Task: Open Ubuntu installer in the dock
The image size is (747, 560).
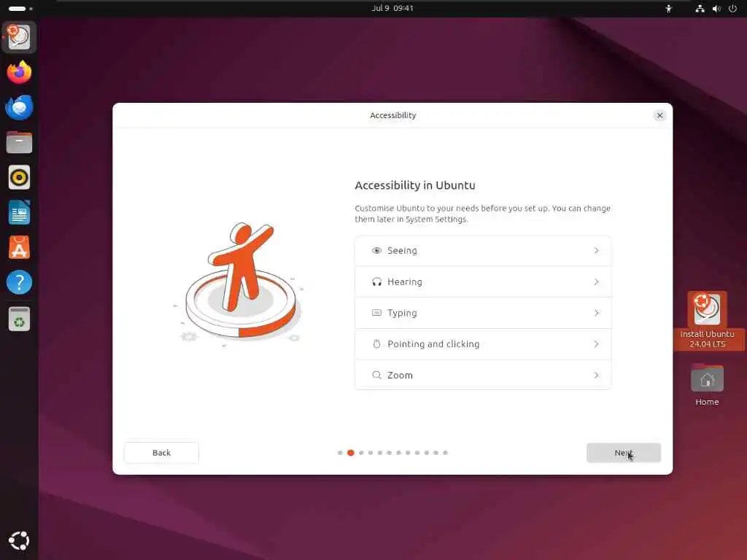Action: click(19, 37)
